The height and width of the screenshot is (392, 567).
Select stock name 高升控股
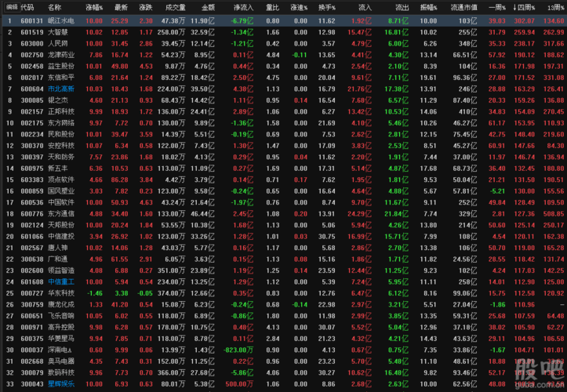(x=61, y=327)
